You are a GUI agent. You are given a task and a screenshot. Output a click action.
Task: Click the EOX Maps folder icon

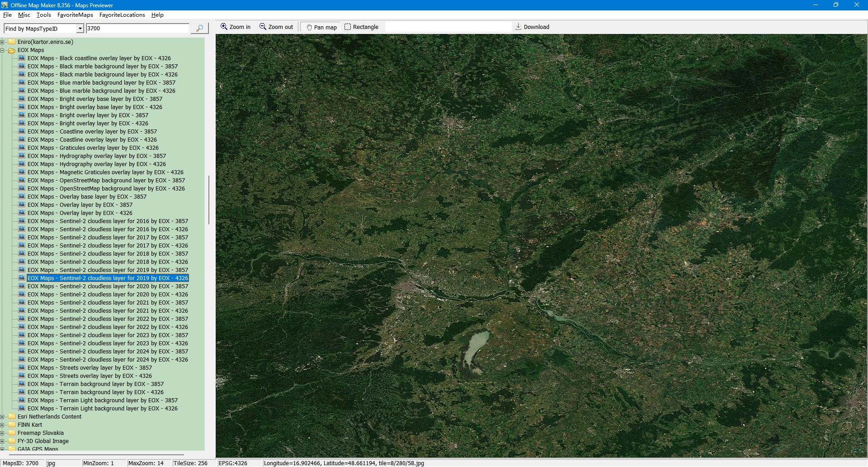click(x=12, y=50)
